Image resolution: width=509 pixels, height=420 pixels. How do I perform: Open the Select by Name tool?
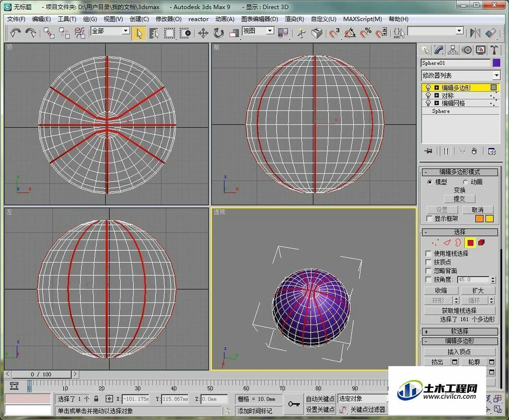(x=154, y=33)
